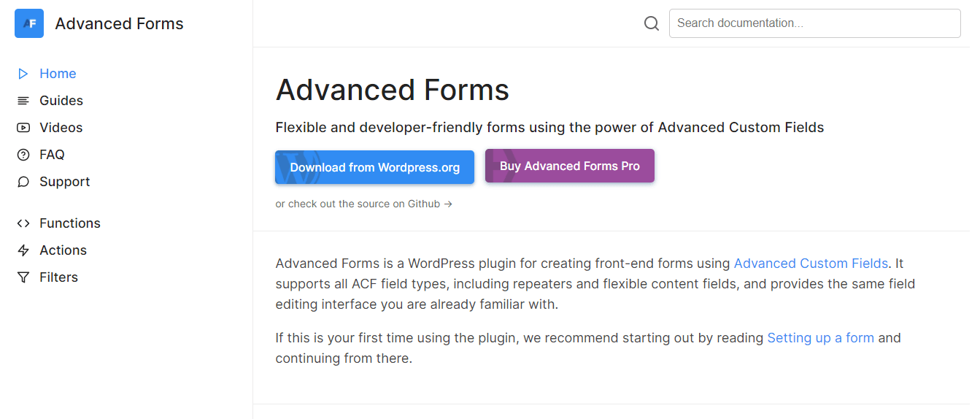Click the search magnifier icon
The image size is (980, 419).
(652, 23)
